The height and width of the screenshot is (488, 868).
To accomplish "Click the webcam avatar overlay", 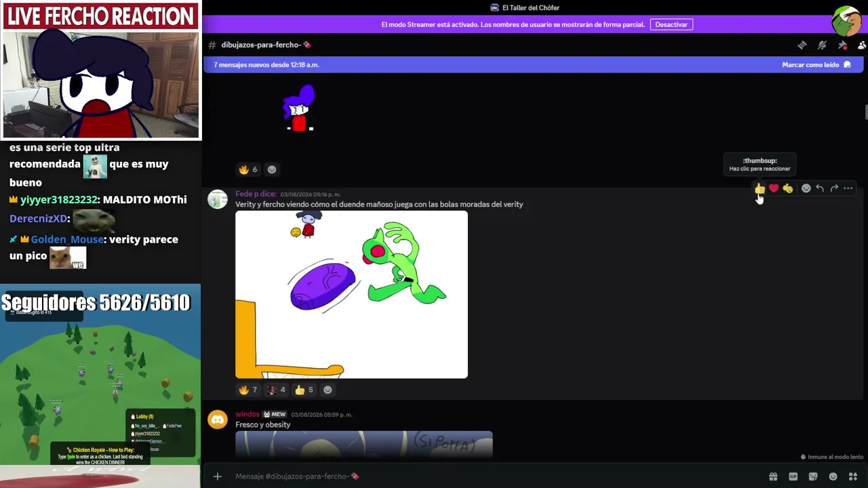I will 101,84.
